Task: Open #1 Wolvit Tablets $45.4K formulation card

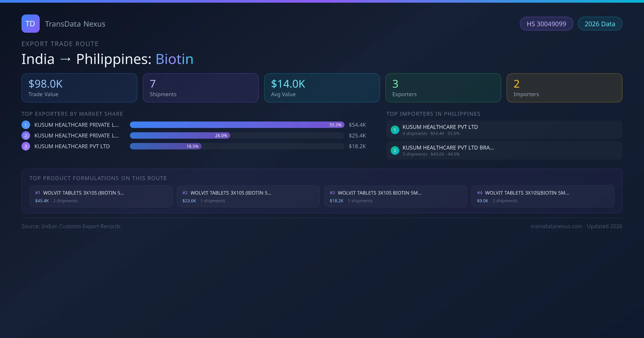Action: point(101,196)
